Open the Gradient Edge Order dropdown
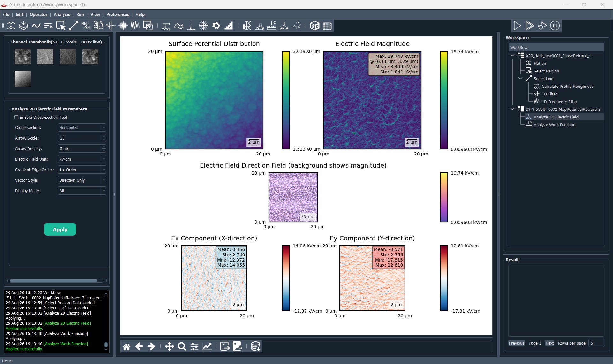Viewport: 613px width, 364px height. click(82, 170)
